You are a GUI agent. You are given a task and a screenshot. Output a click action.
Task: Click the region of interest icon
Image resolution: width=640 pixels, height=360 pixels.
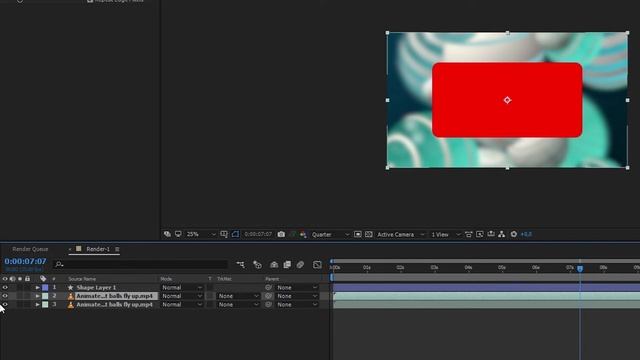358,234
